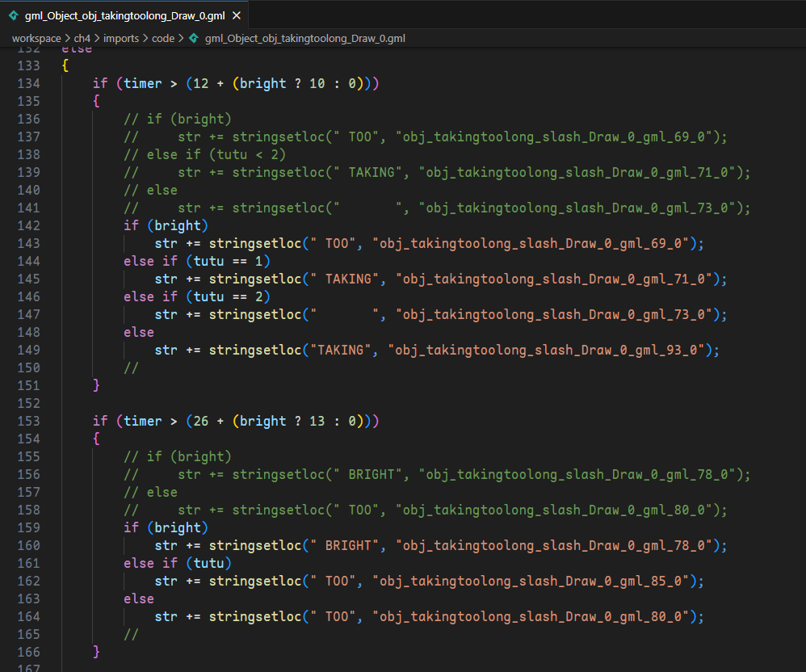Open the ch4 breadcrumb folder
The height and width of the screenshot is (672, 806).
tap(82, 39)
